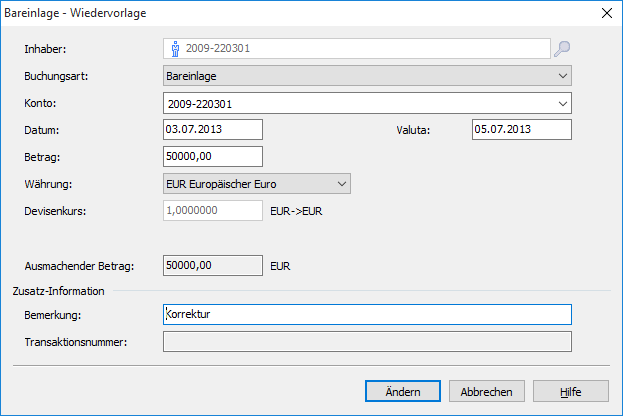Open the Buchungsart dropdown showing Bareinlage
This screenshot has height=416, width=623.
tap(366, 76)
